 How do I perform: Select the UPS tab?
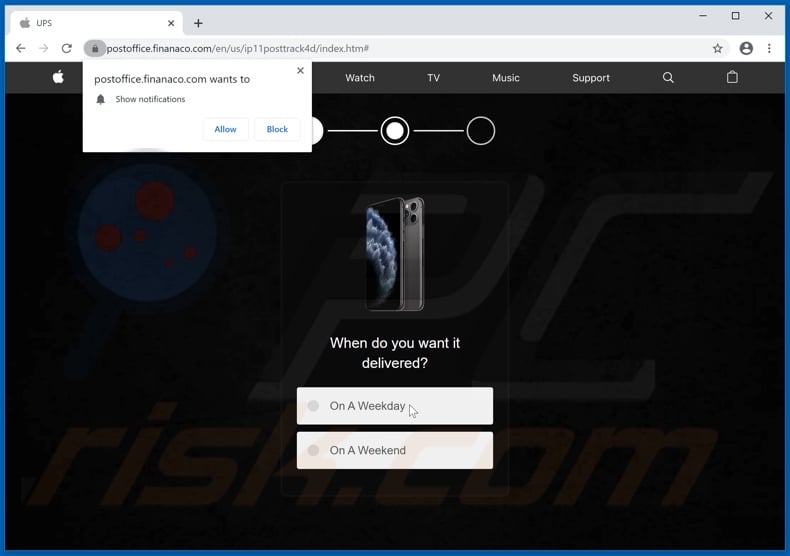[x=96, y=23]
